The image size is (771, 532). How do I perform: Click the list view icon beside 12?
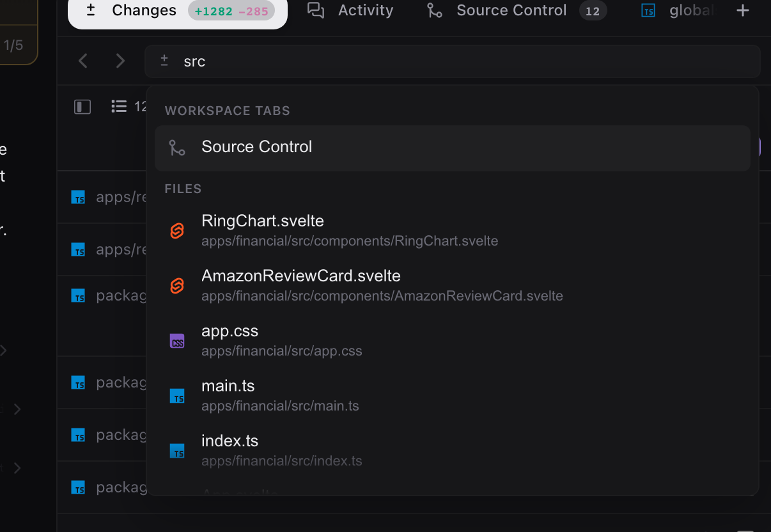click(x=119, y=106)
